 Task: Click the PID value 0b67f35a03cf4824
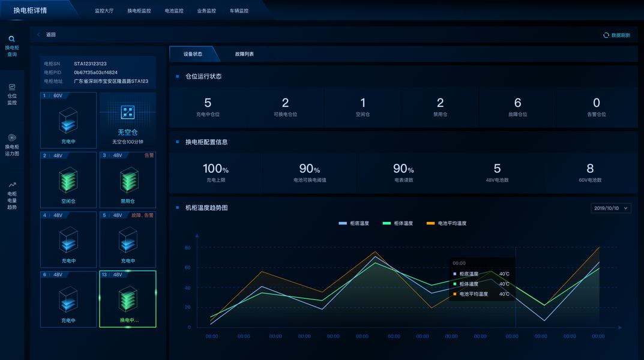pos(95,72)
